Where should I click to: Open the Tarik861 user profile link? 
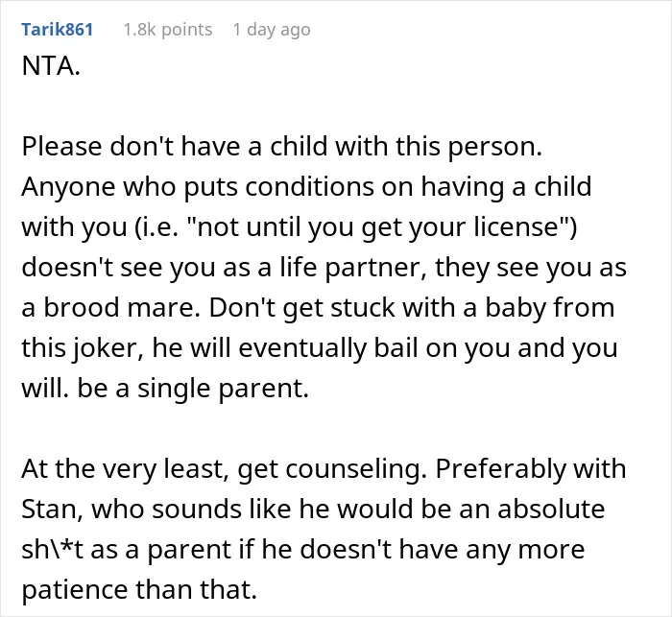[x=57, y=30]
